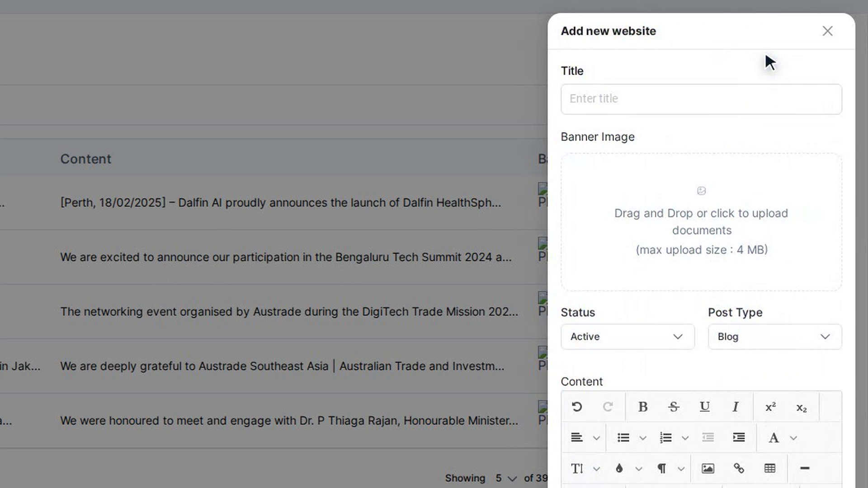Click the row about Dalfin HealthSph launch
This screenshot has width=868, height=488.
point(281,202)
